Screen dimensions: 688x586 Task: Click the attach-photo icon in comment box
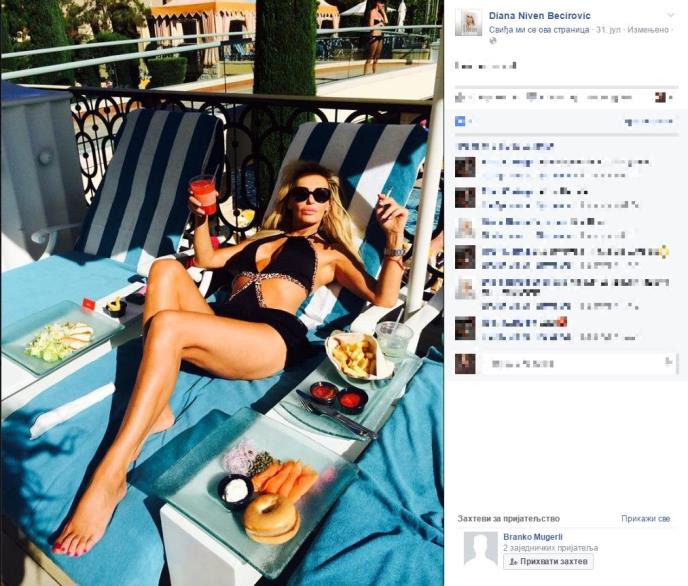[669, 362]
